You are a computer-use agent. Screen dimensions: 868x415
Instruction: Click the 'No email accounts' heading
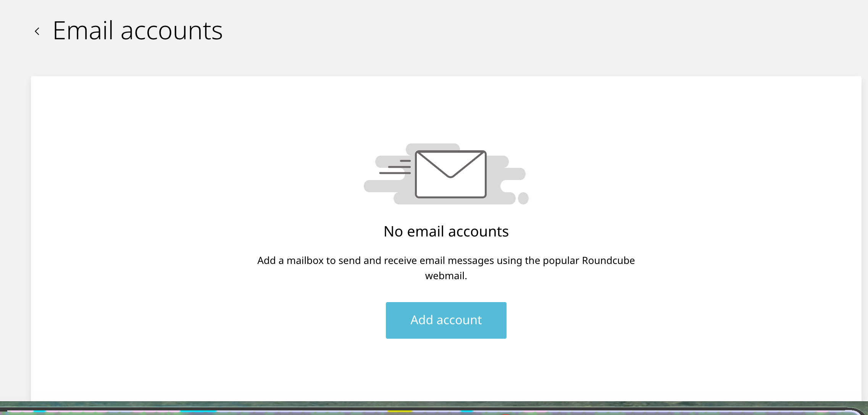coord(446,232)
